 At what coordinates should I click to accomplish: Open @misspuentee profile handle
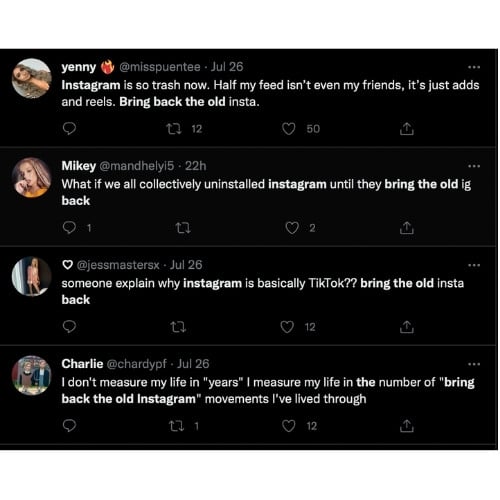[160, 67]
